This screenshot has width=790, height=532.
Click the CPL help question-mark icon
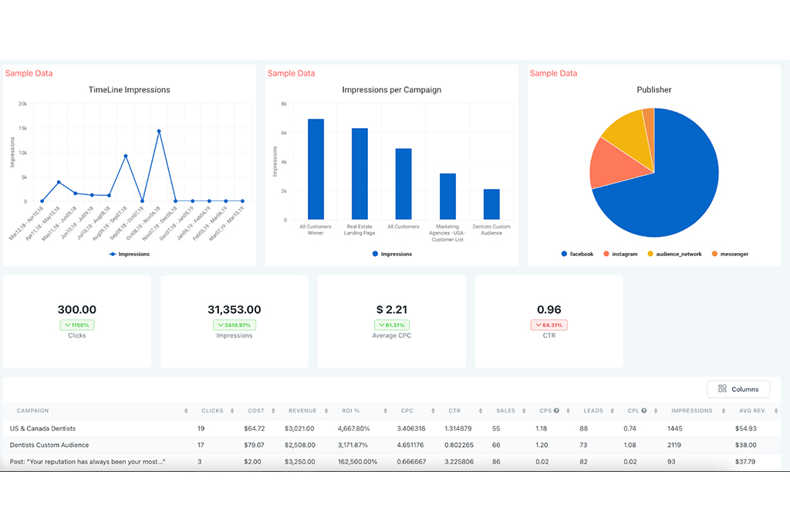tap(644, 411)
